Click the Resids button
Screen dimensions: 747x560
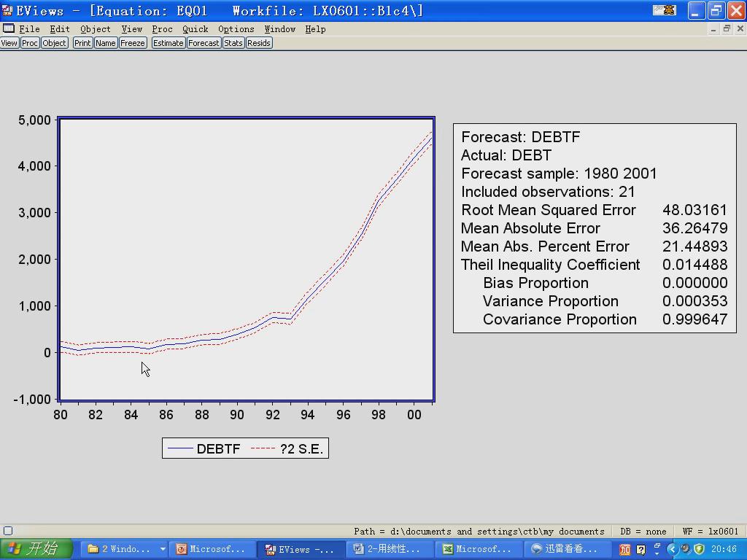[259, 43]
